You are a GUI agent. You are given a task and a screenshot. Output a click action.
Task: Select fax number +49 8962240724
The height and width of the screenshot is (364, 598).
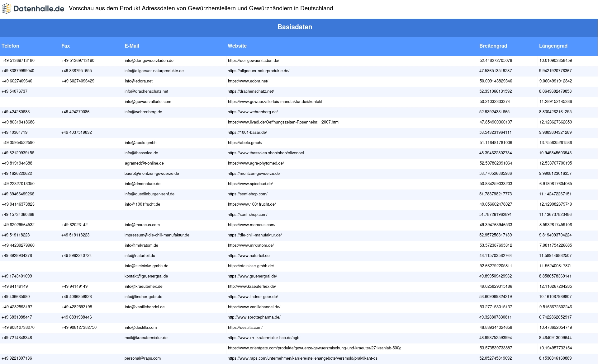tap(77, 256)
